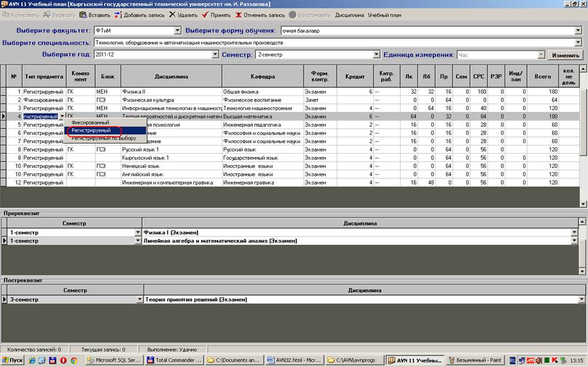Open the Выберите год dropdown

[215, 55]
